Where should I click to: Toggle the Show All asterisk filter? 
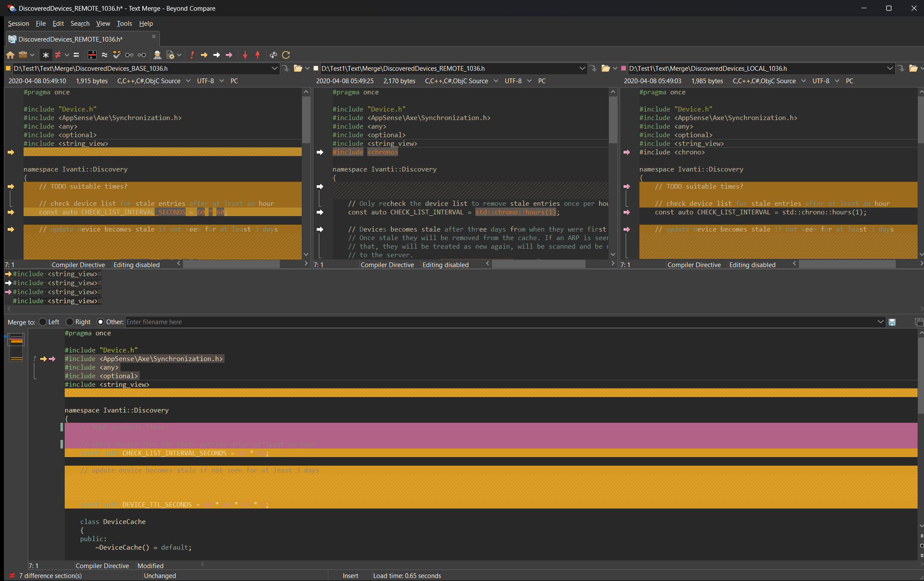tap(46, 55)
